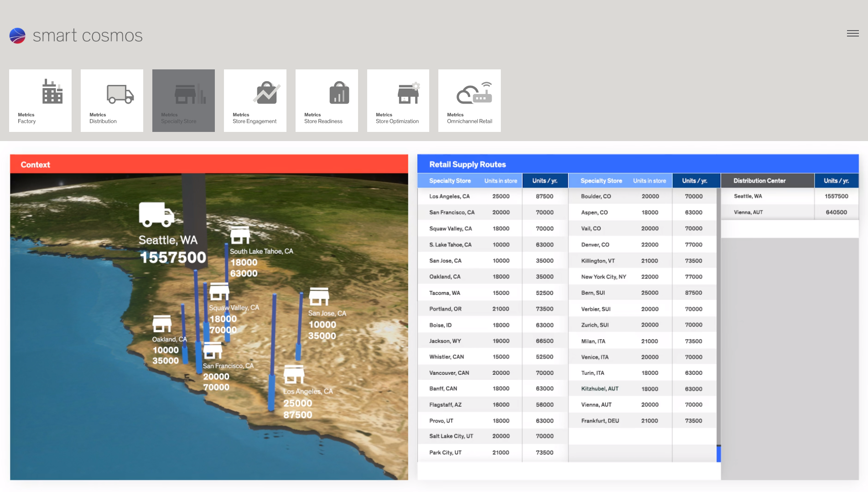
Task: Open Metrics Store Engagement tile
Action: [x=255, y=100]
